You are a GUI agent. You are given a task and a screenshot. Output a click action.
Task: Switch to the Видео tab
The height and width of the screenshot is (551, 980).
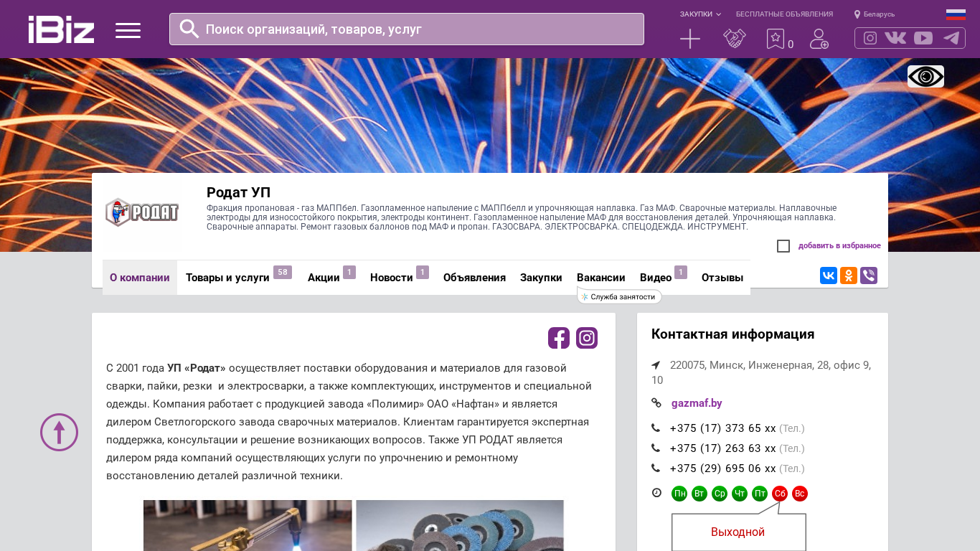pyautogui.click(x=663, y=278)
